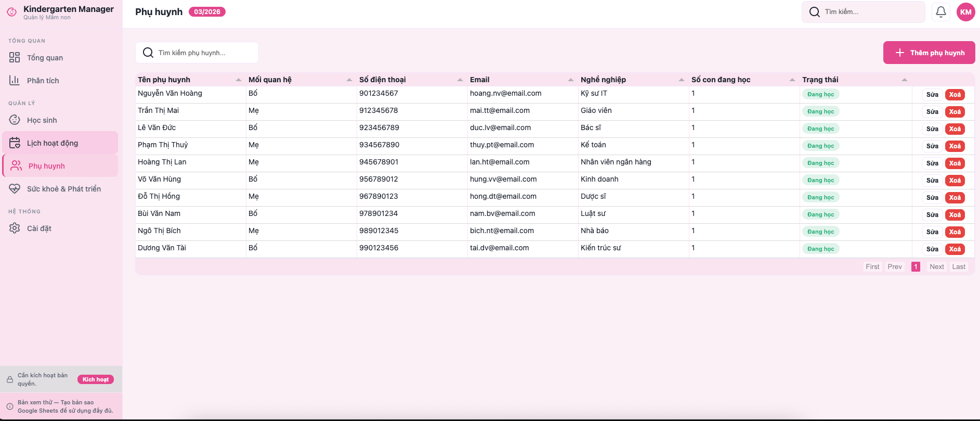The height and width of the screenshot is (421, 980).
Task: Click the Phân tích chart icon
Action: [15, 81]
